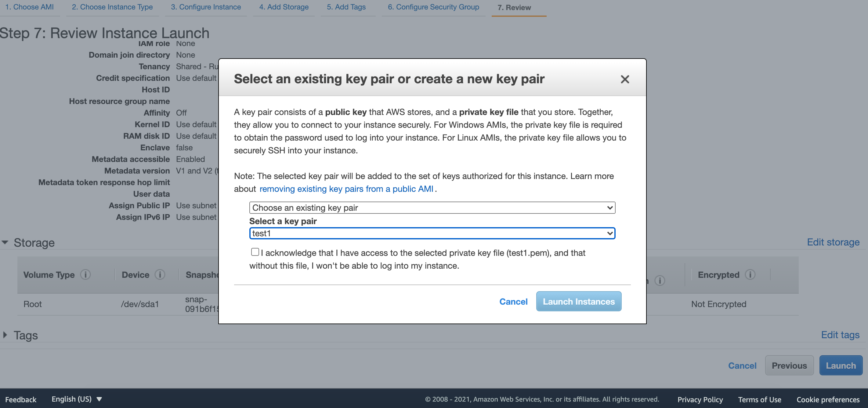
Task: Click the Device info icon
Action: click(x=160, y=275)
